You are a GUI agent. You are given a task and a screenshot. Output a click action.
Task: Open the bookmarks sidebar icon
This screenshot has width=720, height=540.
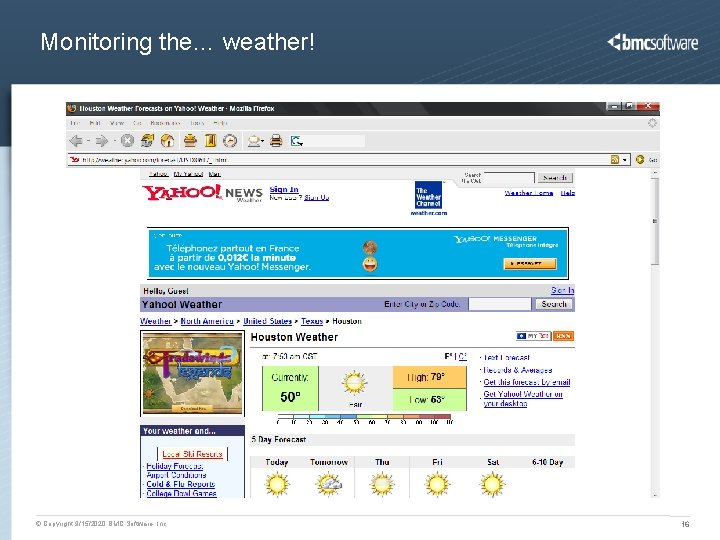210,141
